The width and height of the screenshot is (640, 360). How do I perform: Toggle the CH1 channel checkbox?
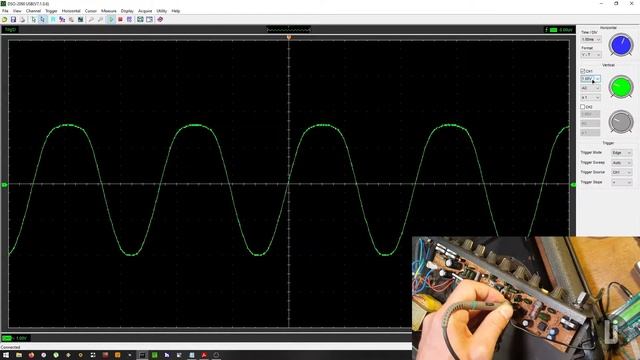click(x=582, y=71)
